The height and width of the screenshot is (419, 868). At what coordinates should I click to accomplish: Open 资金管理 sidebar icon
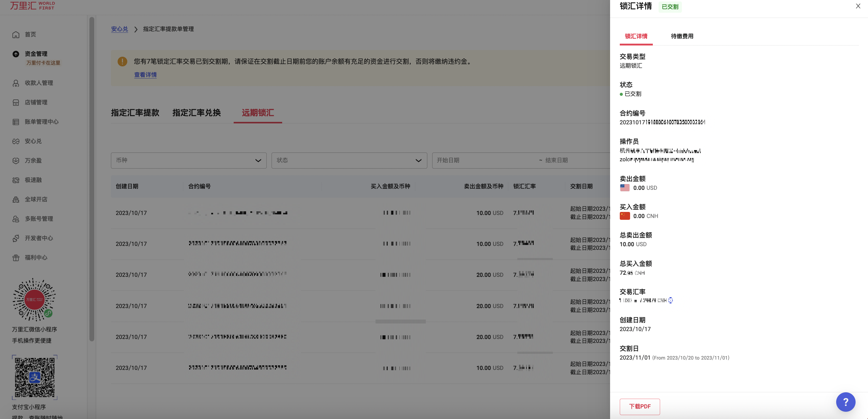16,54
